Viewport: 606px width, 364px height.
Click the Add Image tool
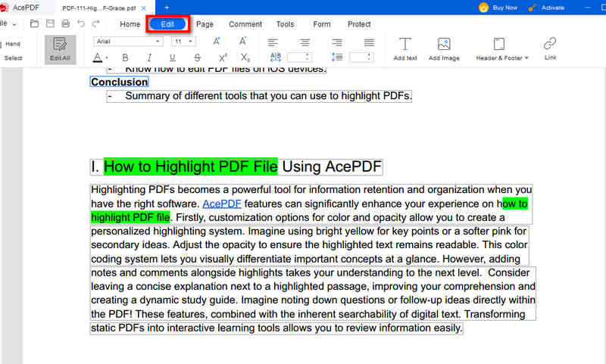point(444,48)
